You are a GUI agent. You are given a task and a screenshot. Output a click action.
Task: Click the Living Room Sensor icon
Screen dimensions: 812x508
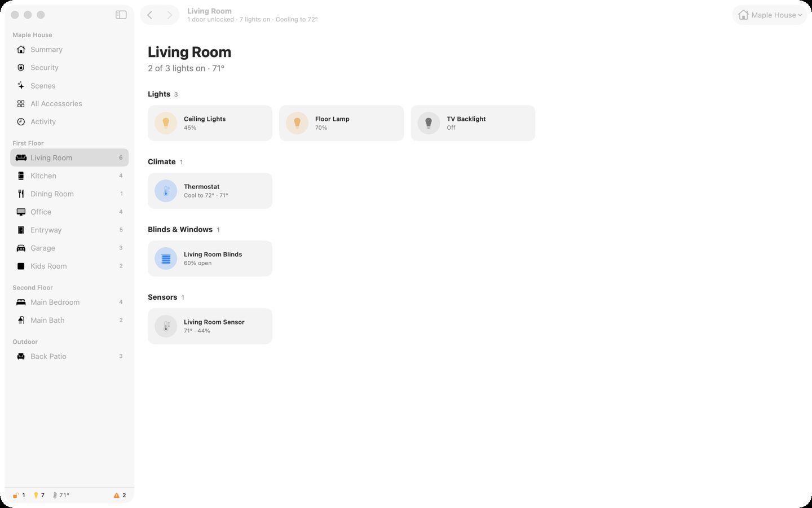click(x=166, y=326)
